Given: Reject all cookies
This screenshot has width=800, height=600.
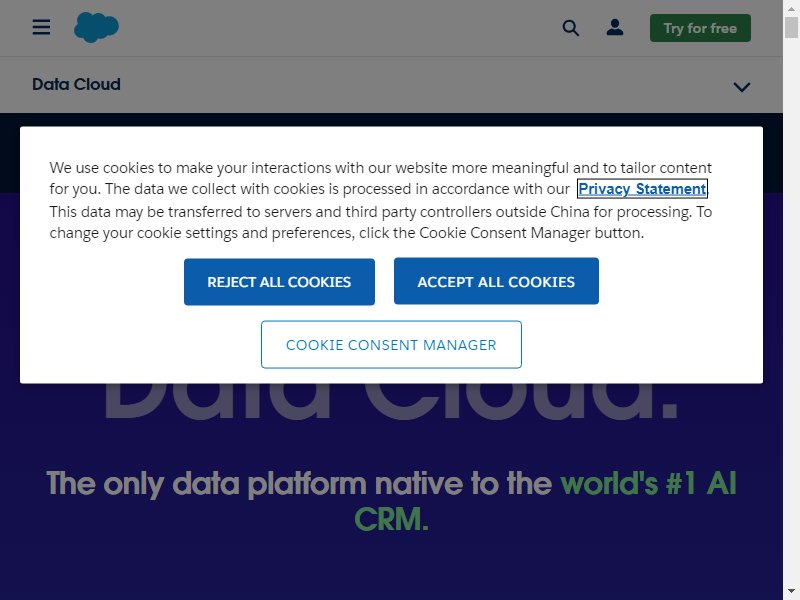Looking at the screenshot, I should [279, 282].
